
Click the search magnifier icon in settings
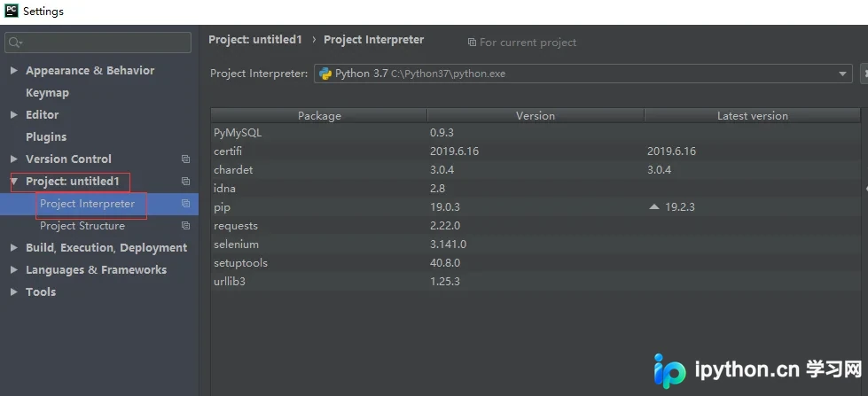click(15, 43)
